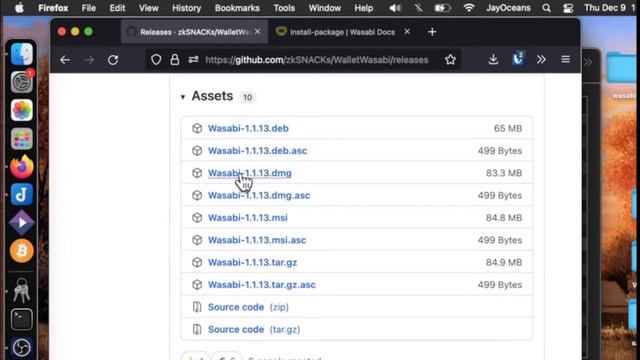Reload the current page
640x360 pixels.
(113, 60)
